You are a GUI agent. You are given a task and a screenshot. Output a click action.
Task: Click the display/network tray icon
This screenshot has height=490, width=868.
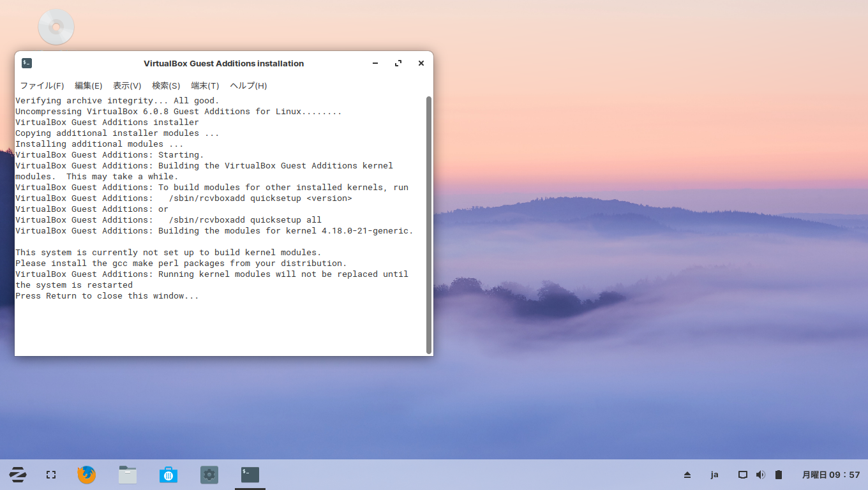pyautogui.click(x=743, y=475)
